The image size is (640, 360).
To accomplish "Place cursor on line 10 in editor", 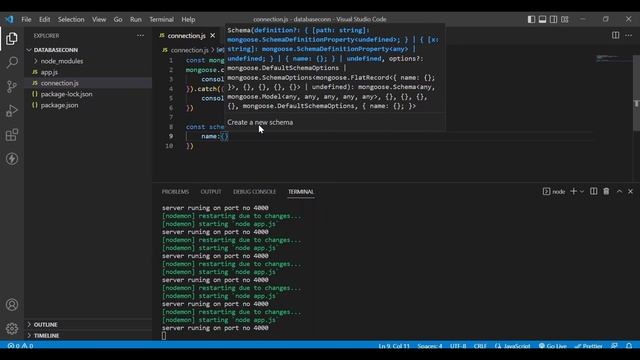I will pyautogui.click(x=190, y=146).
